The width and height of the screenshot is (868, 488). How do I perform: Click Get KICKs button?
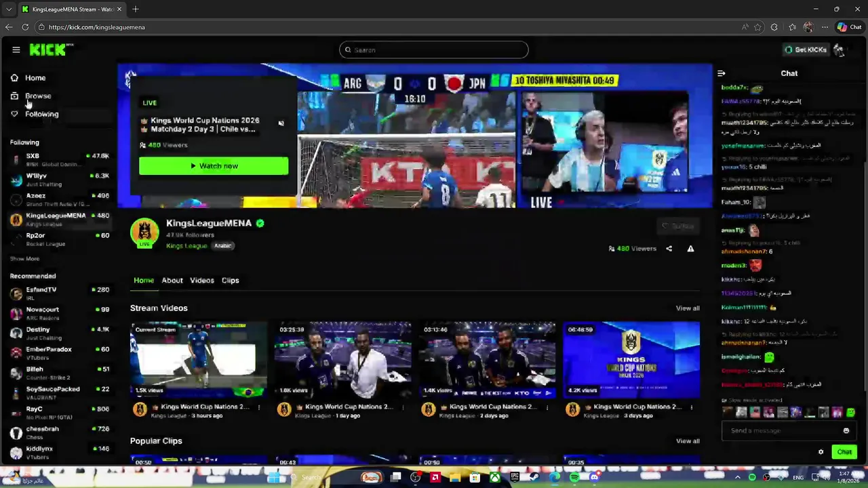pyautogui.click(x=806, y=49)
